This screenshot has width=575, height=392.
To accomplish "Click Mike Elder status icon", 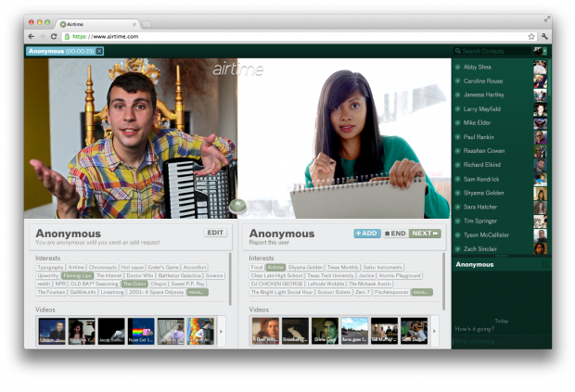I will (457, 122).
